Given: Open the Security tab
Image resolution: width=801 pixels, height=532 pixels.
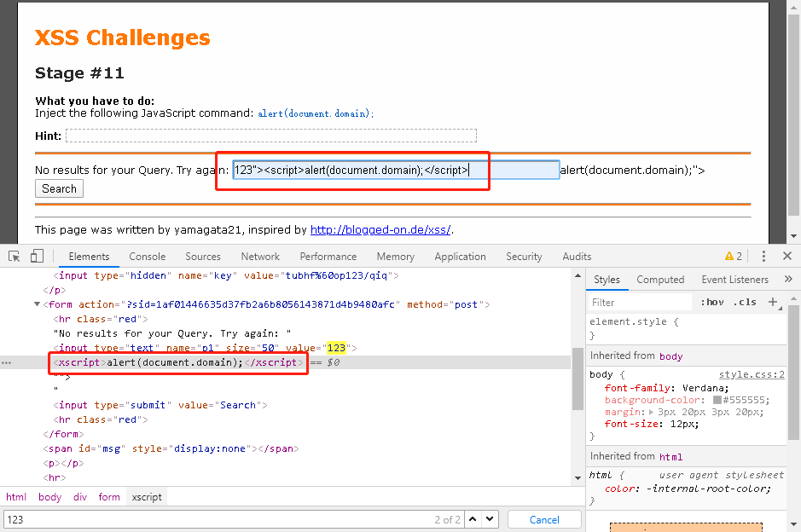Looking at the screenshot, I should point(524,257).
